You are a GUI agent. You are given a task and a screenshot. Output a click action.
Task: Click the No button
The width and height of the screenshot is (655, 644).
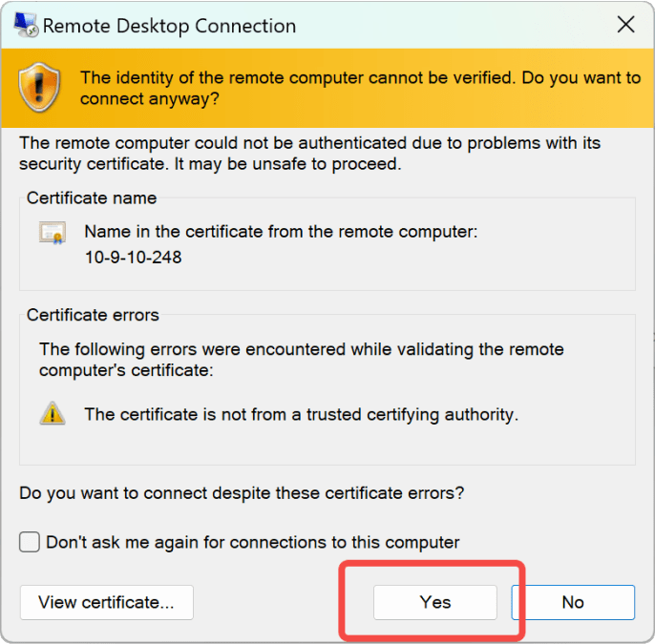[x=573, y=602]
